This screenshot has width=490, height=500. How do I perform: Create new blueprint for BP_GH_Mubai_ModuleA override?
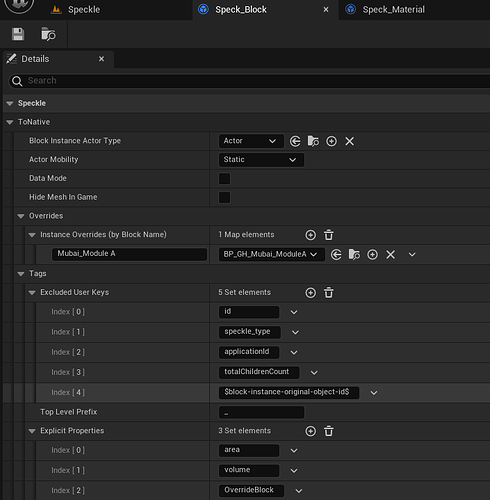coord(372,255)
